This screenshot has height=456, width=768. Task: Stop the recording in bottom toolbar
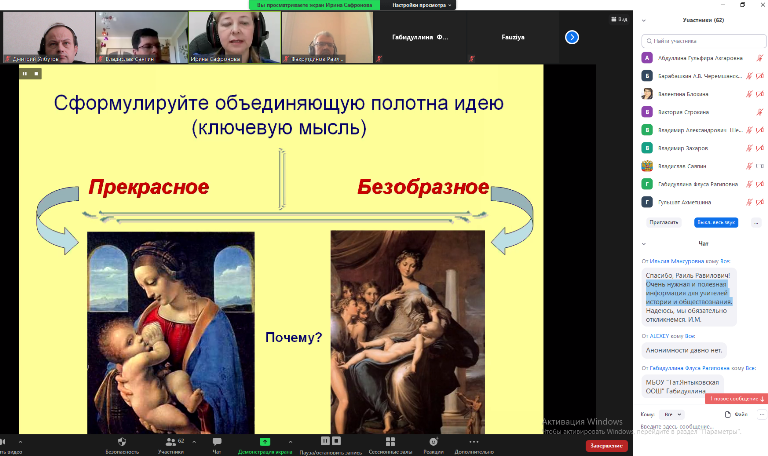[336, 441]
